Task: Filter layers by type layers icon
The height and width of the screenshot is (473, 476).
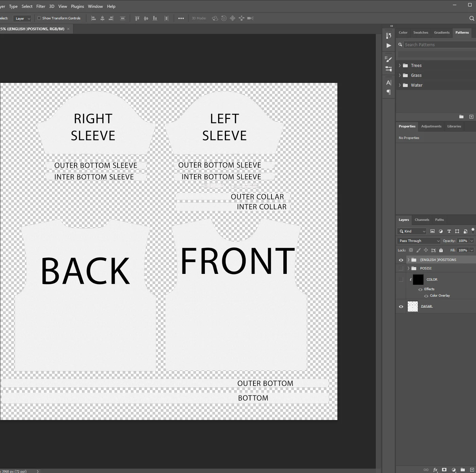Action: click(x=449, y=231)
